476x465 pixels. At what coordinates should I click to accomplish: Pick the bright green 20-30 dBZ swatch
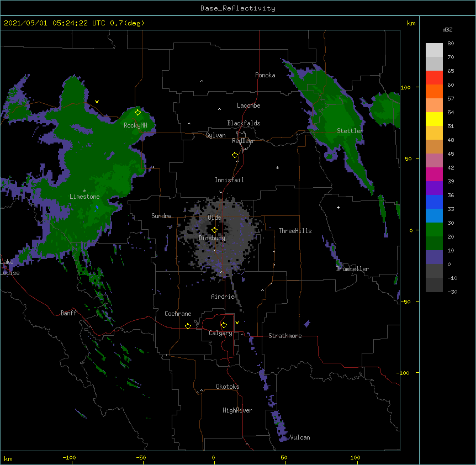point(434,230)
